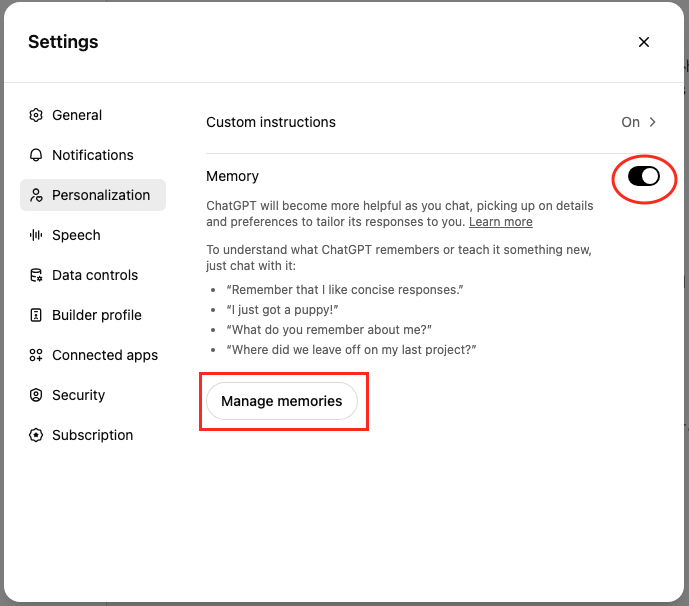The height and width of the screenshot is (606, 689).
Task: Open the Custom instructions row
Action: point(433,122)
